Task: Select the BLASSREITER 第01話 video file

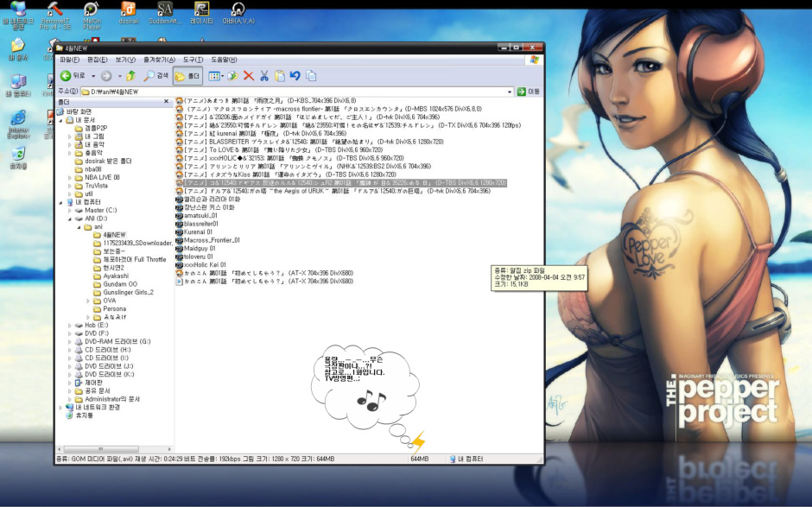Action: click(x=314, y=142)
